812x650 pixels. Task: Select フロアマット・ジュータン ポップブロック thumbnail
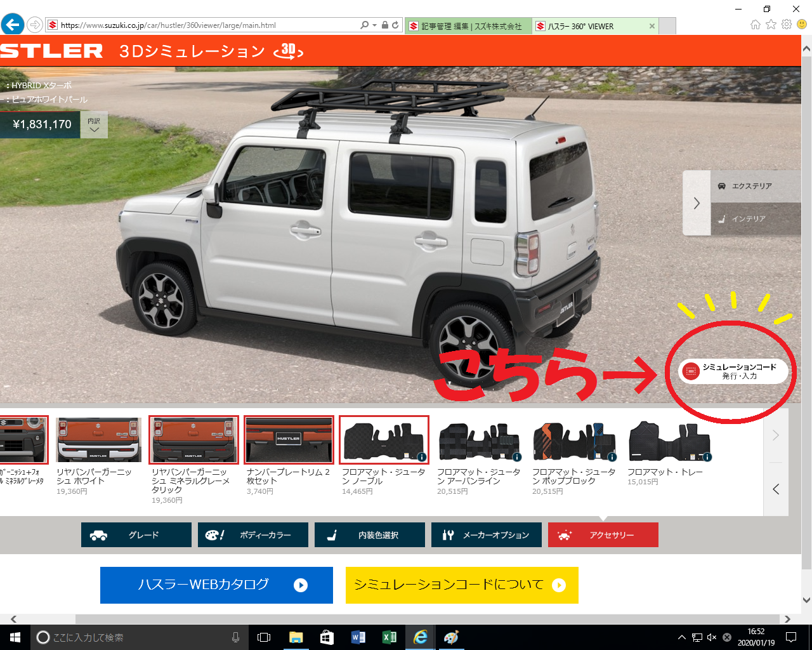(574, 440)
